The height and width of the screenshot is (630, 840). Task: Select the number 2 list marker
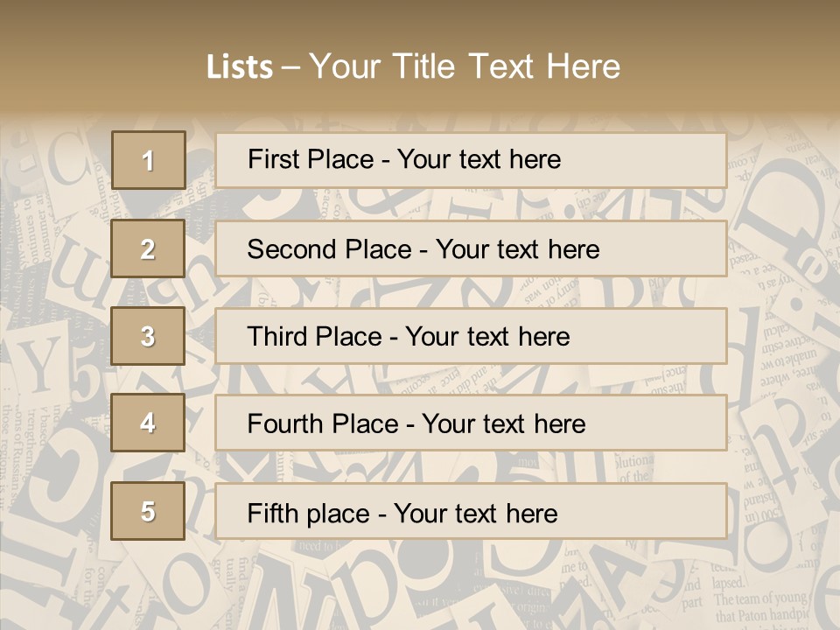click(148, 248)
